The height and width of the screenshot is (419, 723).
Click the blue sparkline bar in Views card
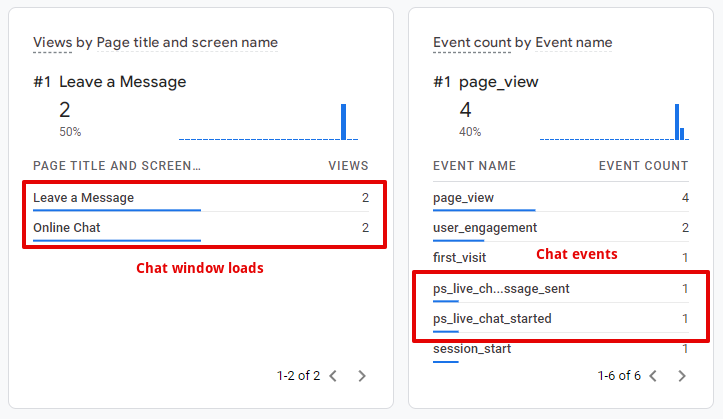[343, 121]
